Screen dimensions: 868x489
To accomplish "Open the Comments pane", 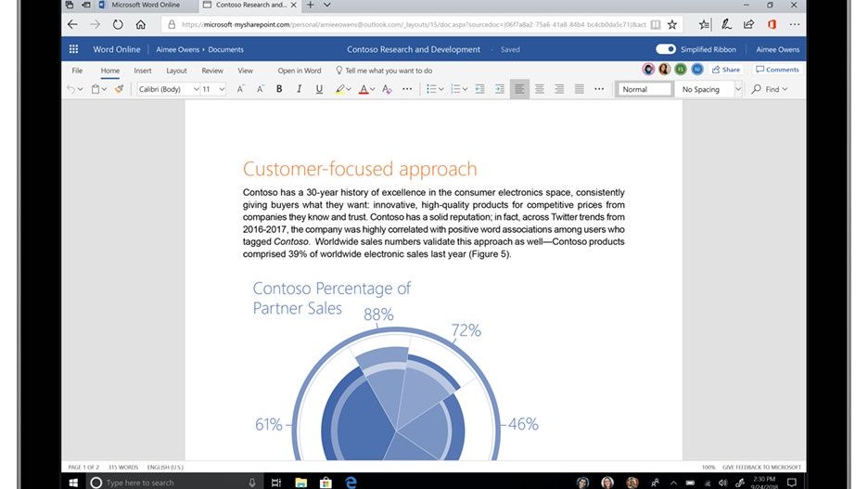I will [777, 70].
